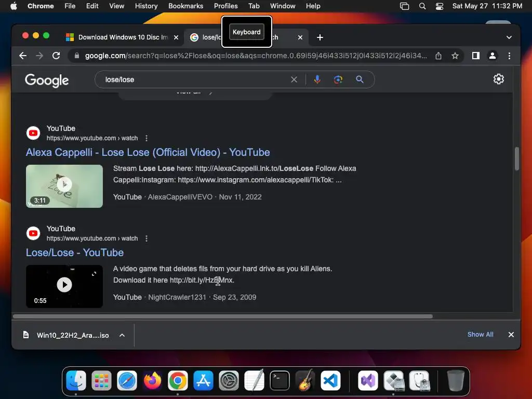Click the Stage Manager menu bar icon
The width and height of the screenshot is (532, 399).
[x=404, y=6]
